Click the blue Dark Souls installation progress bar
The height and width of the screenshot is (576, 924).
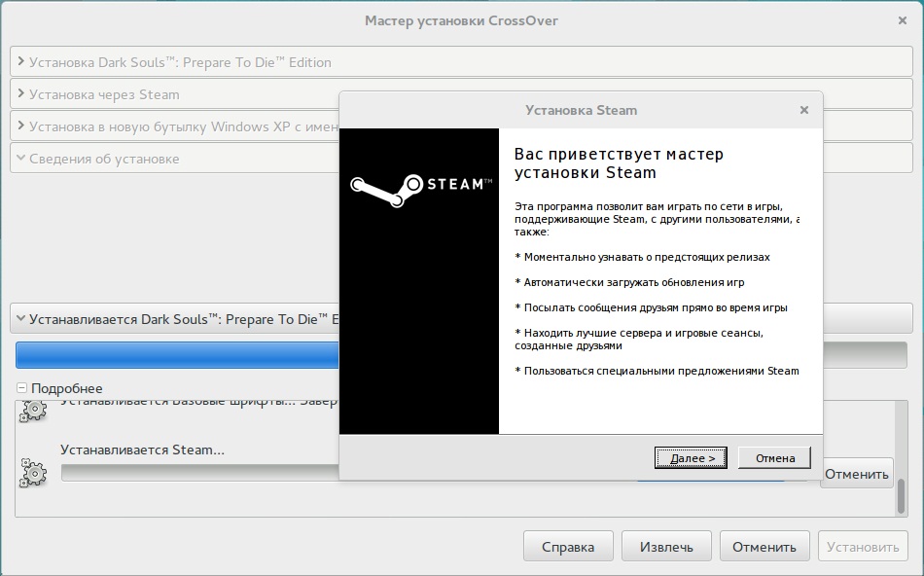pyautogui.click(x=177, y=355)
